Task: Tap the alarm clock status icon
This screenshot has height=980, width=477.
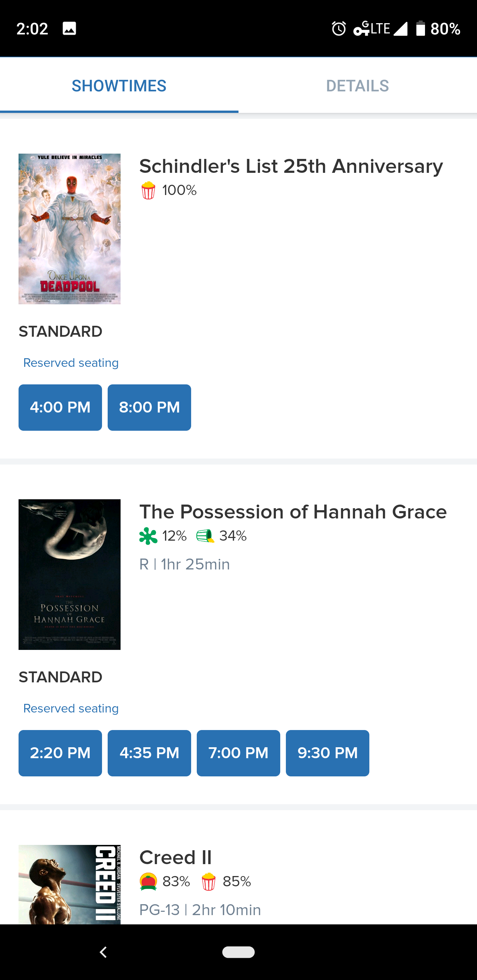Action: coord(339,28)
